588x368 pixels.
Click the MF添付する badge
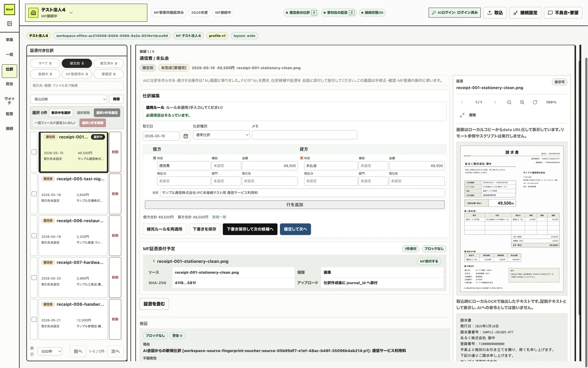(x=429, y=261)
